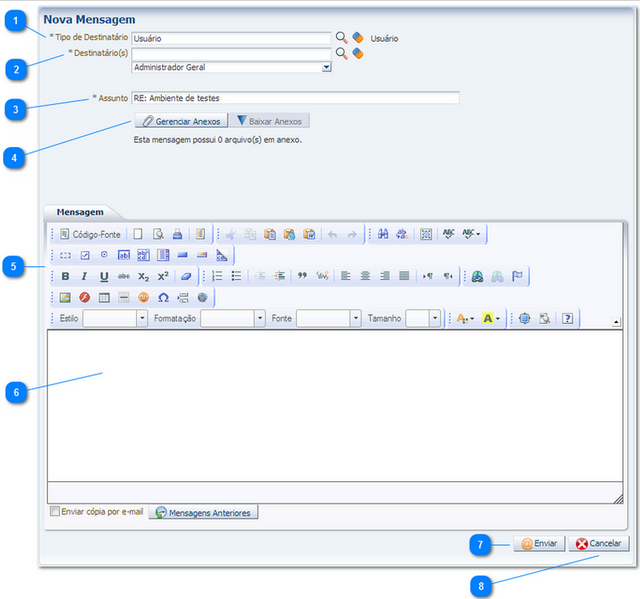Select the Mensagem tab
The width and height of the screenshot is (640, 599).
point(79,212)
